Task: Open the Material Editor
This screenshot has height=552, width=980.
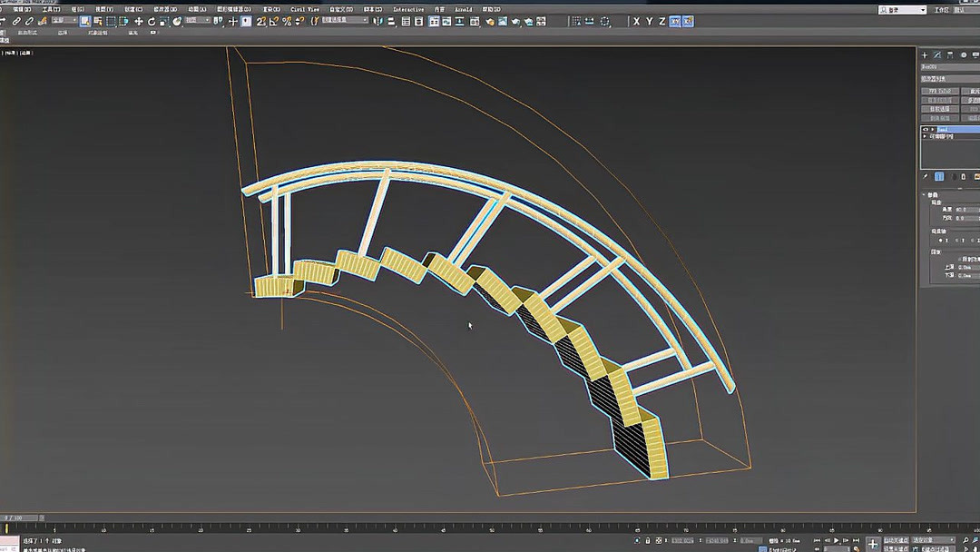Action: pyautogui.click(x=473, y=21)
